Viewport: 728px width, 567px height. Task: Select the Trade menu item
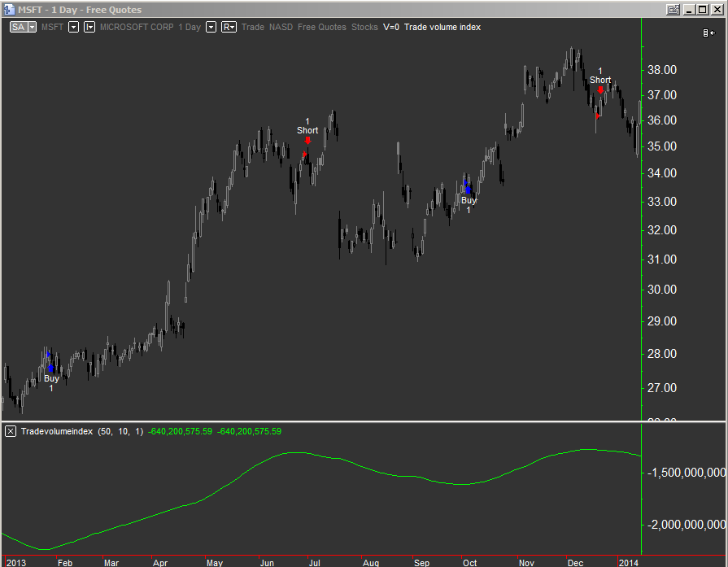252,27
